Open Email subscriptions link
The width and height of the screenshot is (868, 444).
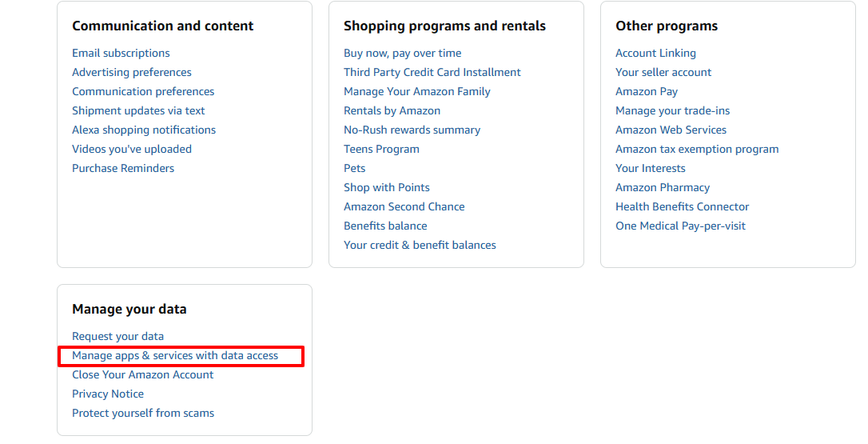pyautogui.click(x=121, y=53)
